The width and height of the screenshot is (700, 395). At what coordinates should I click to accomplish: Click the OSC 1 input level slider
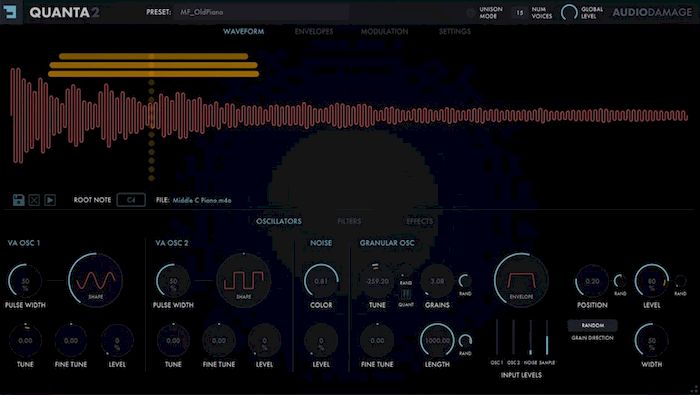(496, 337)
